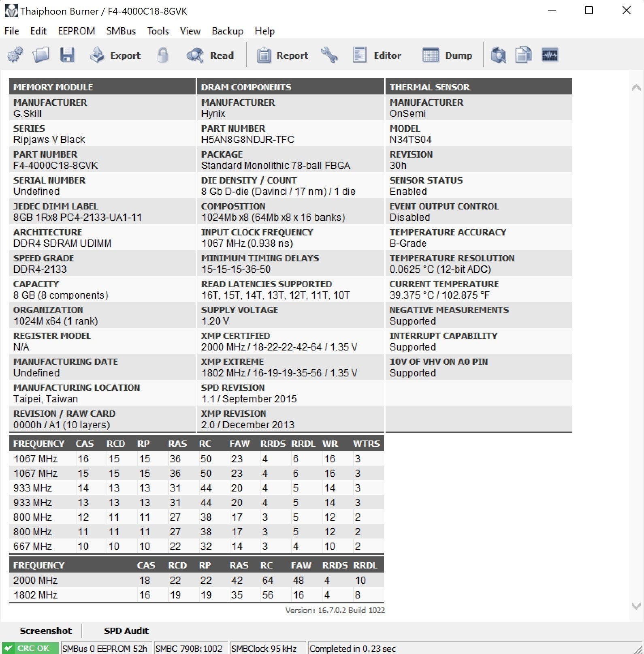Select die density 8 Gb D-die value
Viewport: 644px width, 654px height.
point(278,191)
